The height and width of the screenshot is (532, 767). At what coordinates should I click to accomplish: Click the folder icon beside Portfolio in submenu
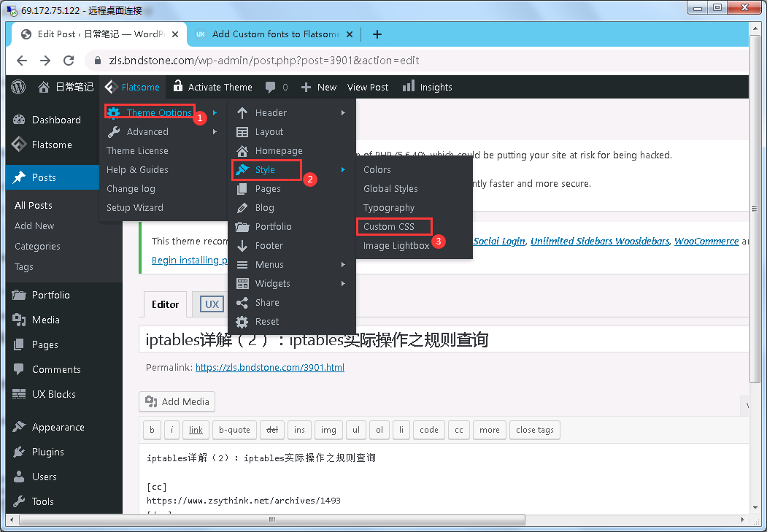(x=242, y=226)
